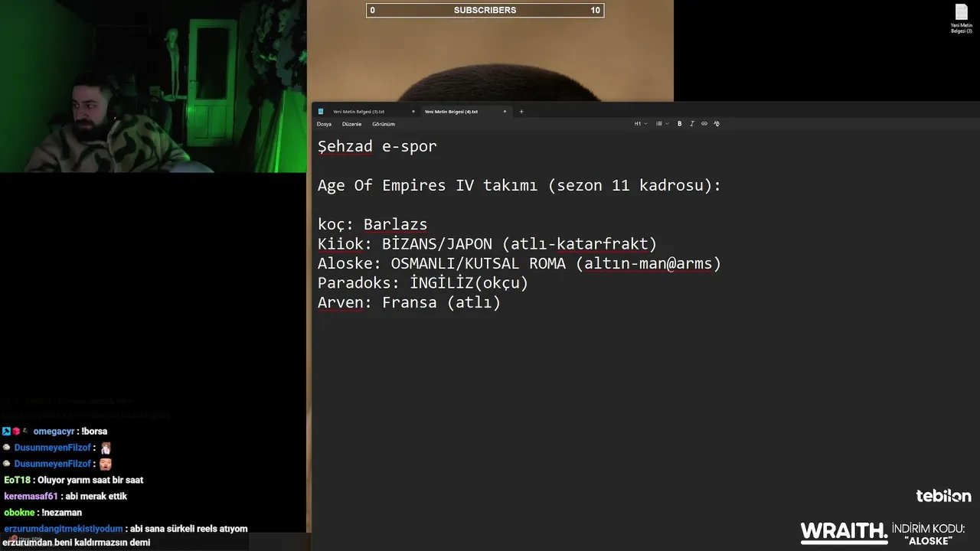Screen dimensions: 980x551
Task: Toggle italic formatting in Notepad
Action: click(691, 124)
